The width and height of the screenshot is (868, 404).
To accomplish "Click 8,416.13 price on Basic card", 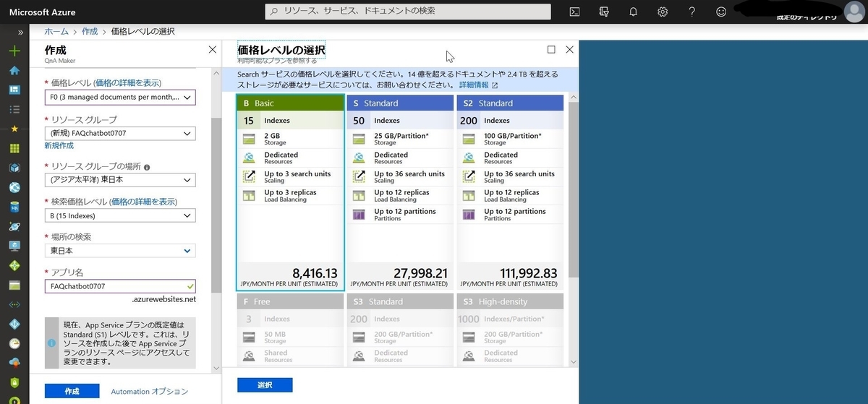I will click(315, 273).
